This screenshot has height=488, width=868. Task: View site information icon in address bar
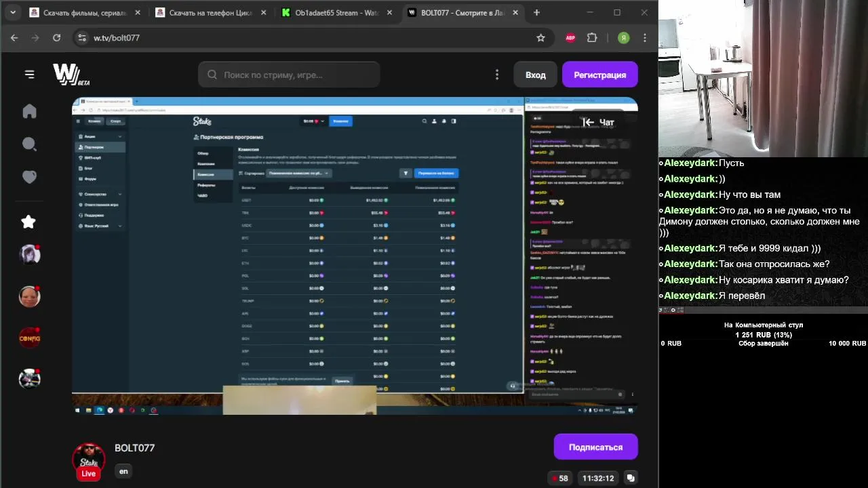click(x=82, y=38)
